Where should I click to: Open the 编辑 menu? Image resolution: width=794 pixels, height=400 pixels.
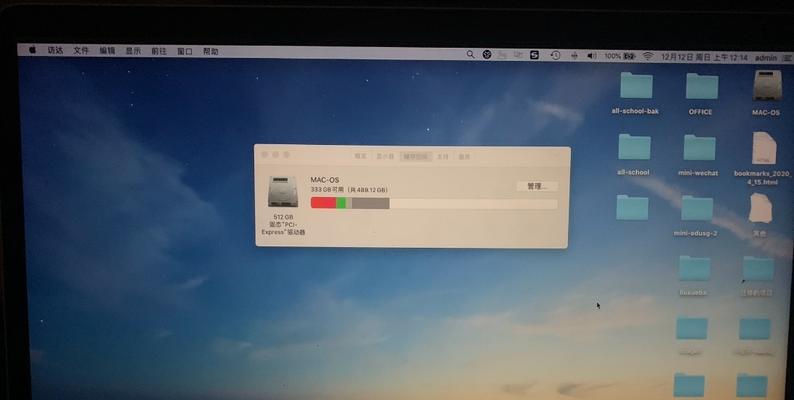(x=107, y=51)
